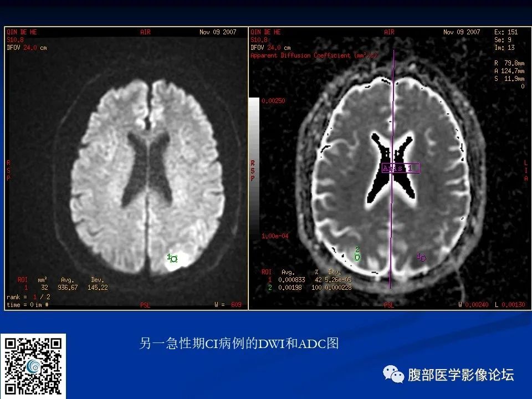
Task: Click ADC ROI 2 deviation '0.000228'
Action: [x=338, y=288]
